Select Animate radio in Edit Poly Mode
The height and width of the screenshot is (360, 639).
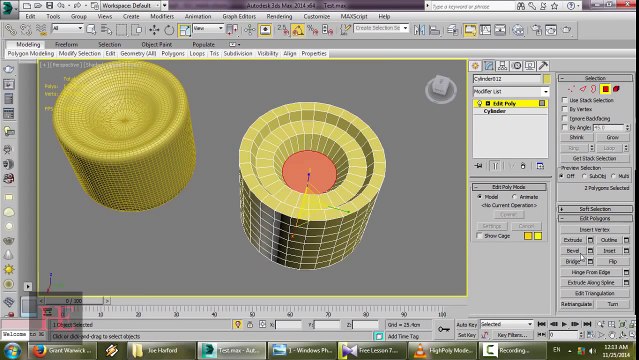[515, 197]
